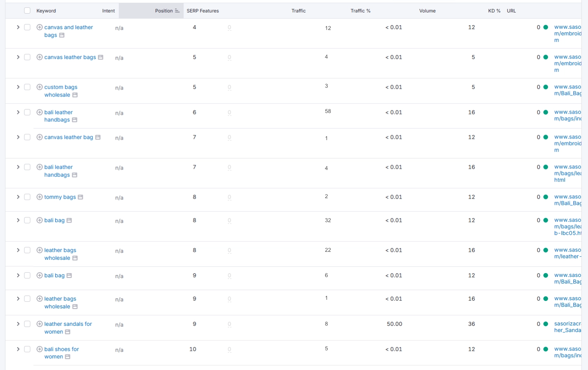Viewport: 588px width, 370px height.
Task: Click SERP Features value in "canvas leather bag" row
Action: tap(229, 137)
